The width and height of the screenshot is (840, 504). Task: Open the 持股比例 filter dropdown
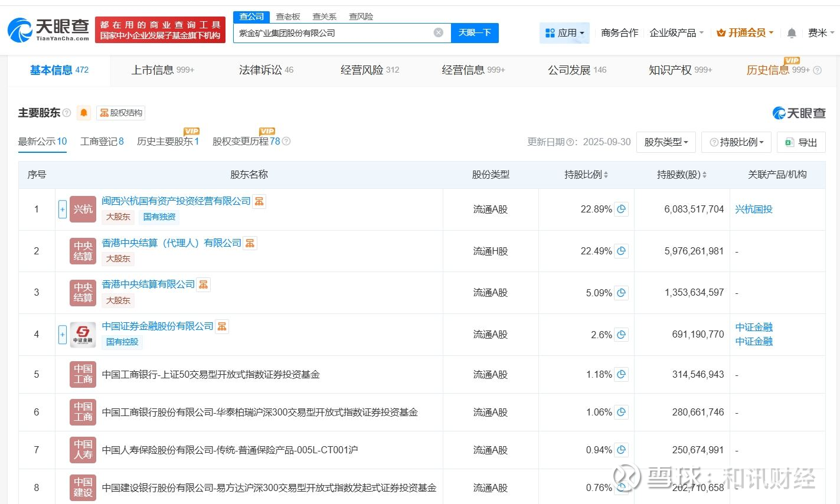736,142
